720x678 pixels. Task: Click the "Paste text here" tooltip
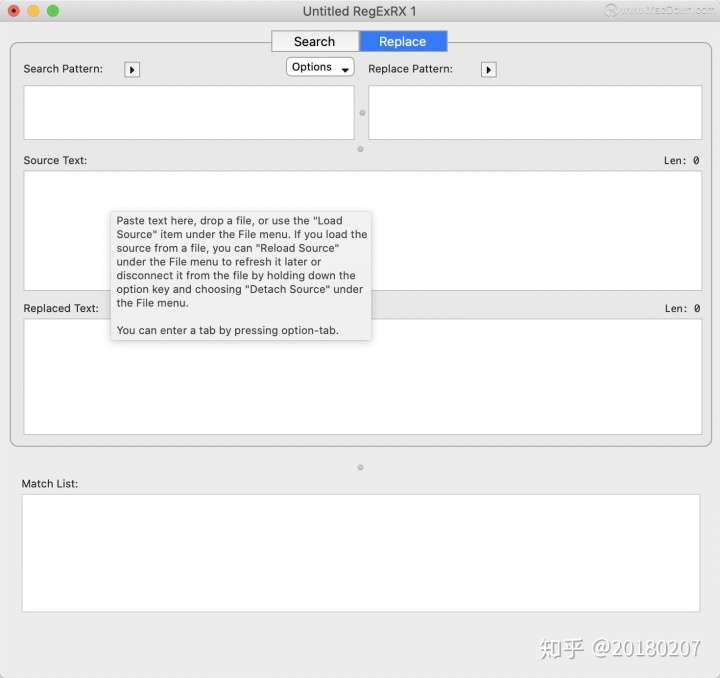pos(241,275)
